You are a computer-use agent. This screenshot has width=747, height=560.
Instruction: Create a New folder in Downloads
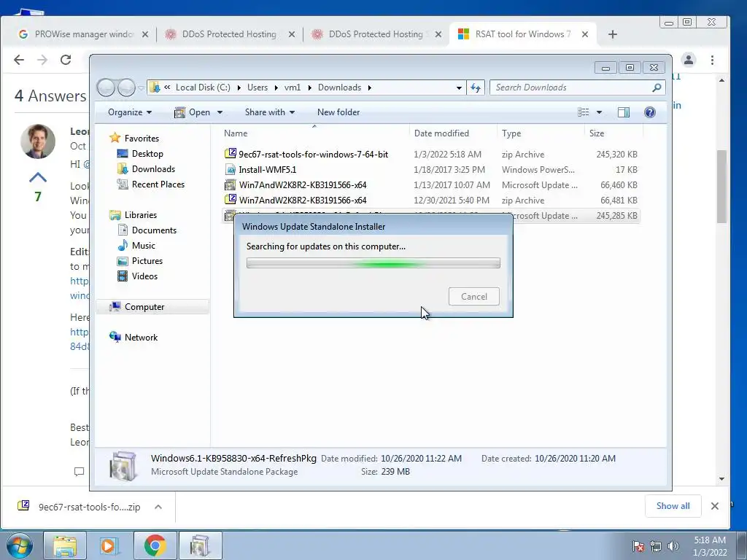tap(338, 112)
